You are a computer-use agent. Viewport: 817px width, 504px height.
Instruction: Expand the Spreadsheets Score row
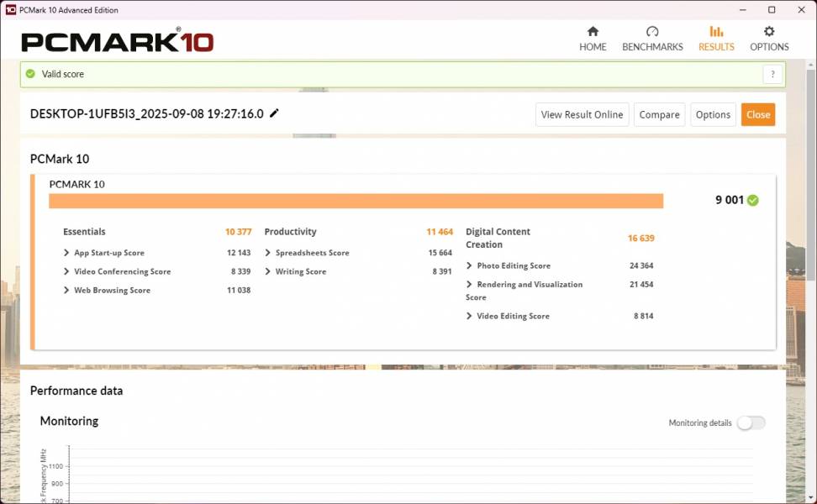click(x=268, y=253)
